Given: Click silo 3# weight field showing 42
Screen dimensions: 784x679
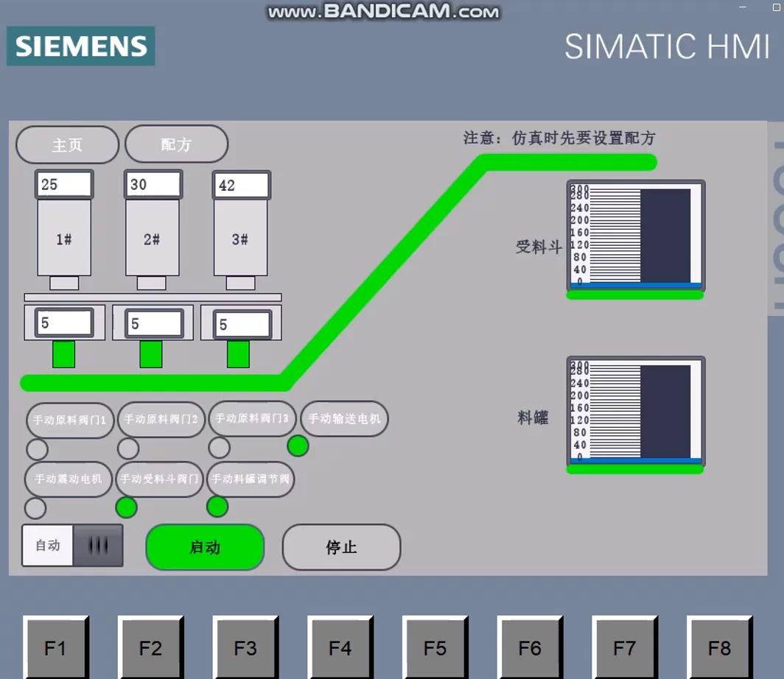Looking at the screenshot, I should pos(242,186).
